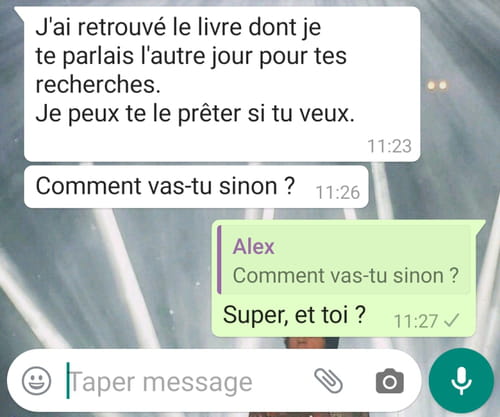
Task: Tap the green microphone voice message button
Action: (461, 381)
